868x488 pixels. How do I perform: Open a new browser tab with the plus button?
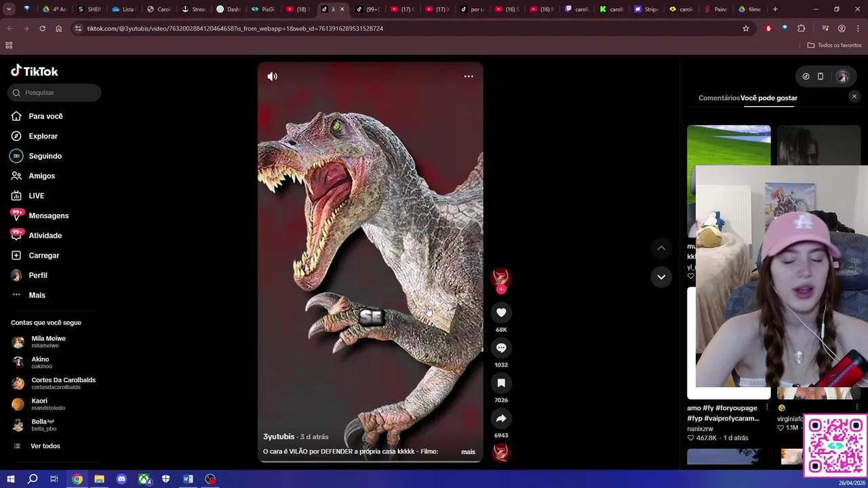click(x=775, y=9)
